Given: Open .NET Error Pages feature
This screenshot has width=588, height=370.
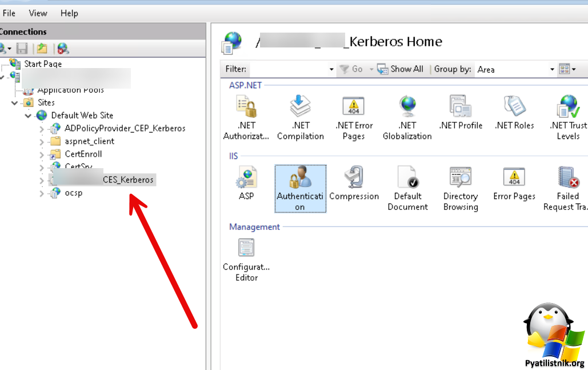Looking at the screenshot, I should (354, 117).
